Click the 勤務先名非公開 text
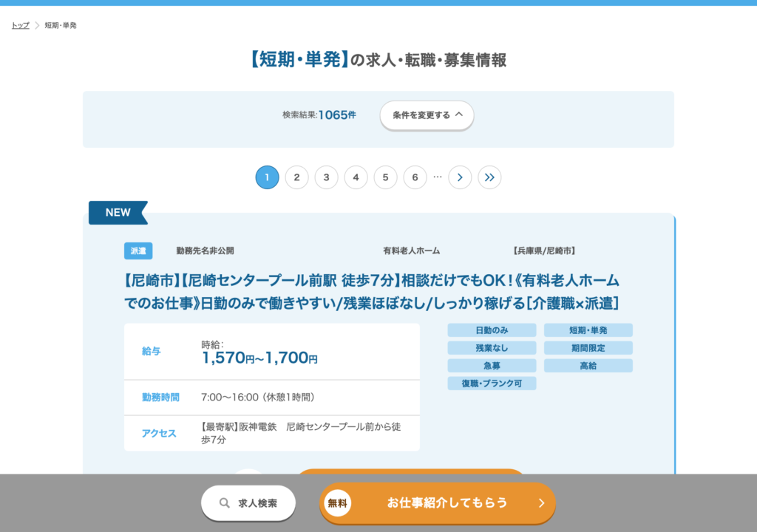Screen dimensions: 757x532 click(x=206, y=251)
